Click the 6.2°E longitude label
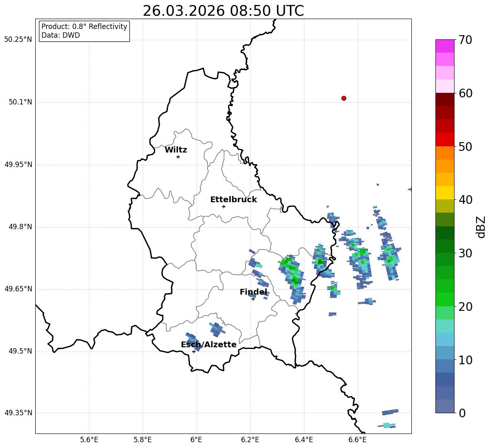 coord(250,440)
